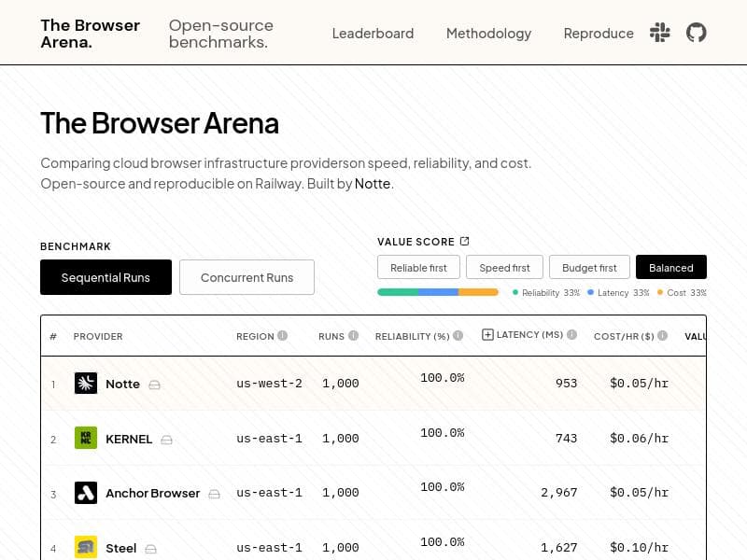Open the Methodology menu item

[488, 33]
